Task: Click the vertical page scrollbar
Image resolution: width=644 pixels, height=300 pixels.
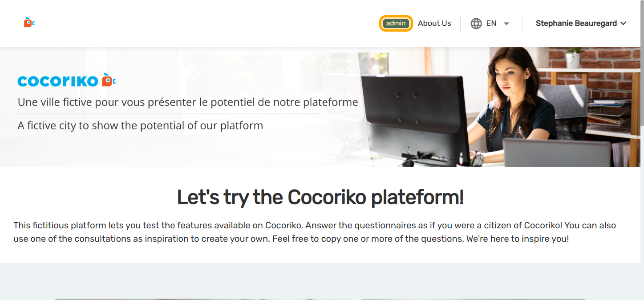Action: pos(641,134)
